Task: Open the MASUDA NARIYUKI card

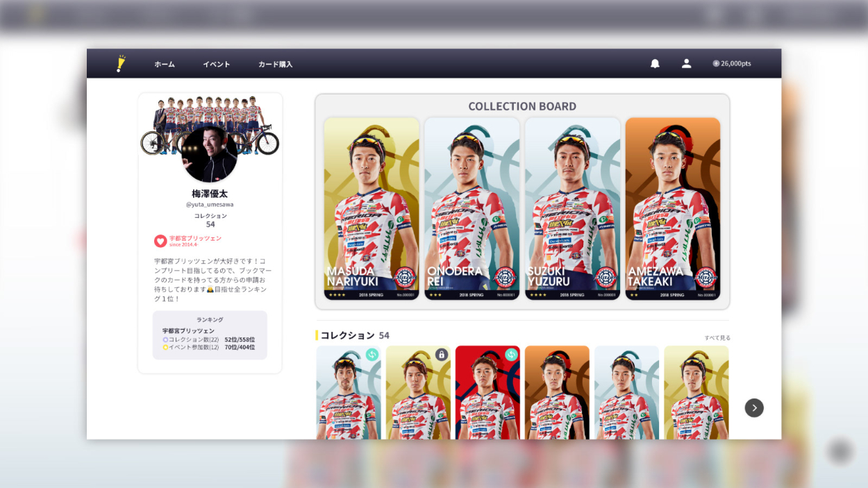Action: click(x=372, y=208)
